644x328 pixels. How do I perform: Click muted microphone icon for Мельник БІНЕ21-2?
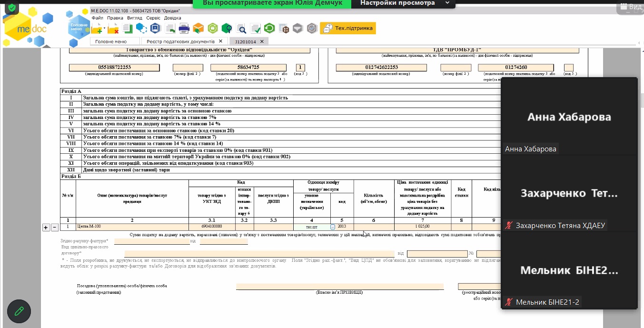pyautogui.click(x=509, y=302)
